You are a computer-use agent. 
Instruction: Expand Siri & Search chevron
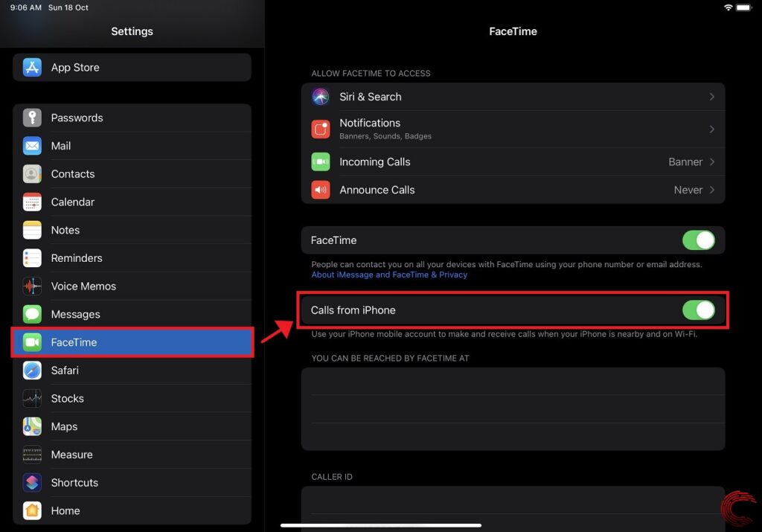click(x=712, y=97)
